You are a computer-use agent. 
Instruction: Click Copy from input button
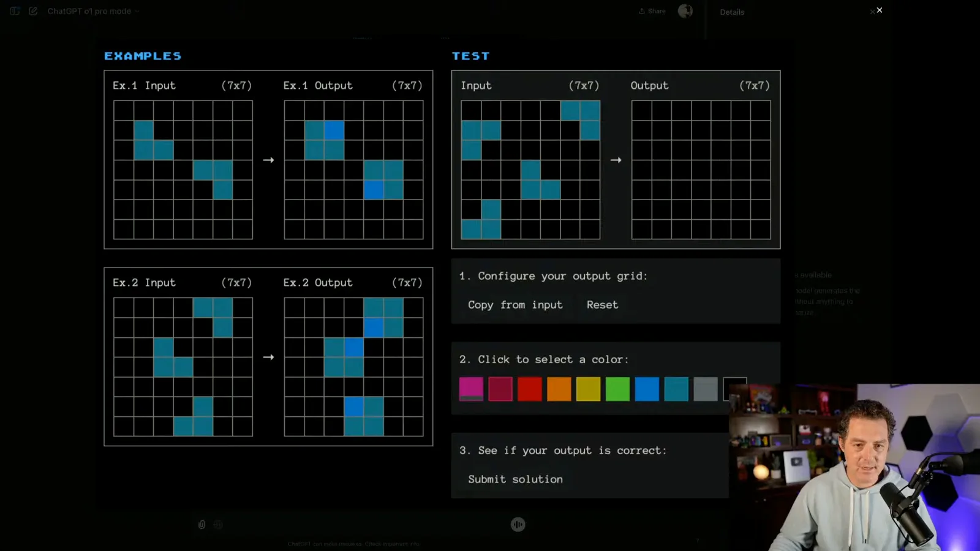[515, 305]
